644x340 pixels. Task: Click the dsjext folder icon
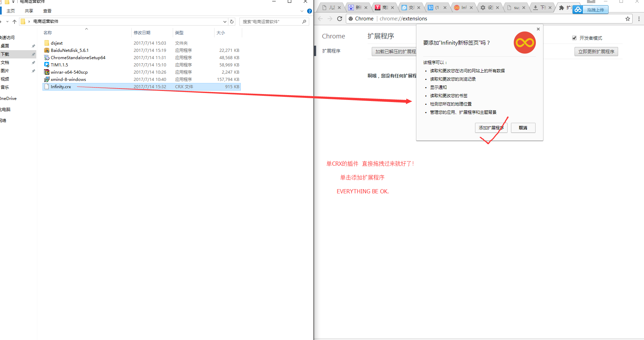coord(47,43)
